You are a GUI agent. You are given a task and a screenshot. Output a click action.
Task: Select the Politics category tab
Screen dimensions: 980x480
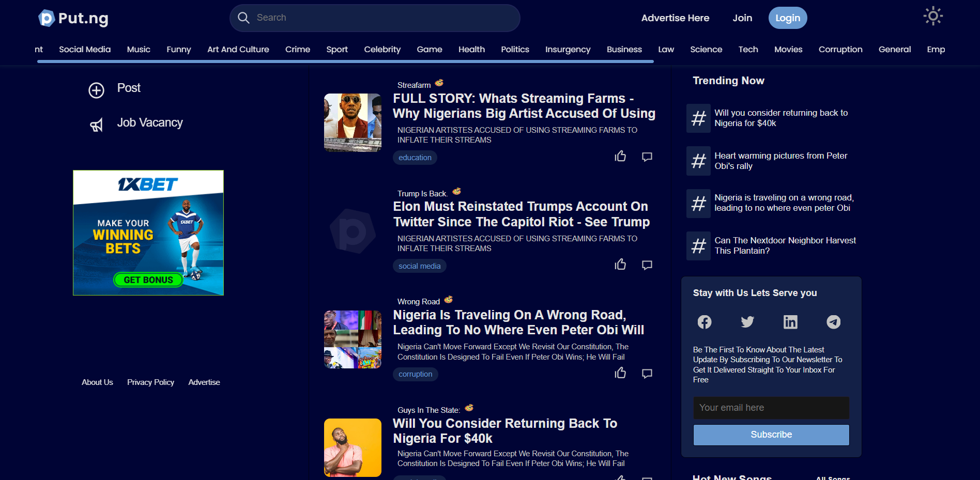[x=515, y=50]
